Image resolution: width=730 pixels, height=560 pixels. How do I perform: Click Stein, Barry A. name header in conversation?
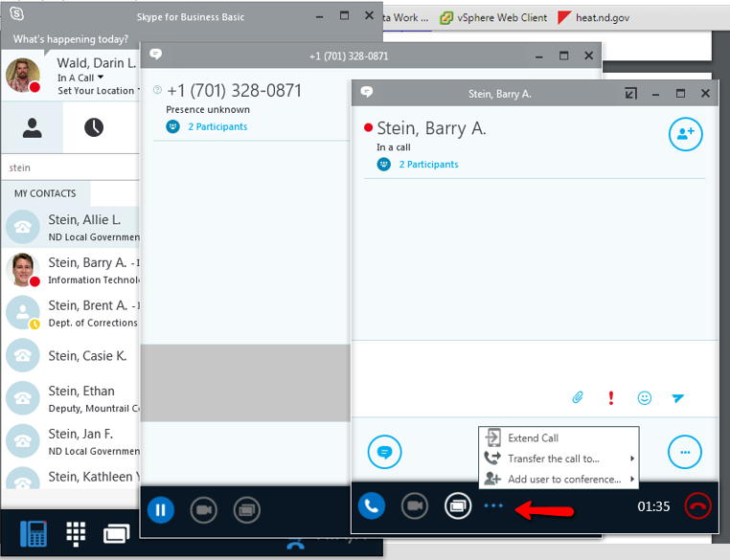point(431,128)
